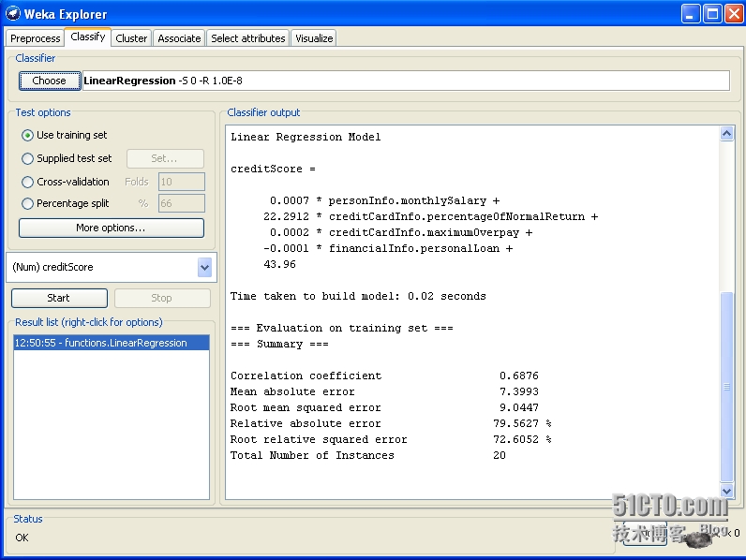This screenshot has width=746, height=560.
Task: Click the Set... test set button
Action: 165,158
